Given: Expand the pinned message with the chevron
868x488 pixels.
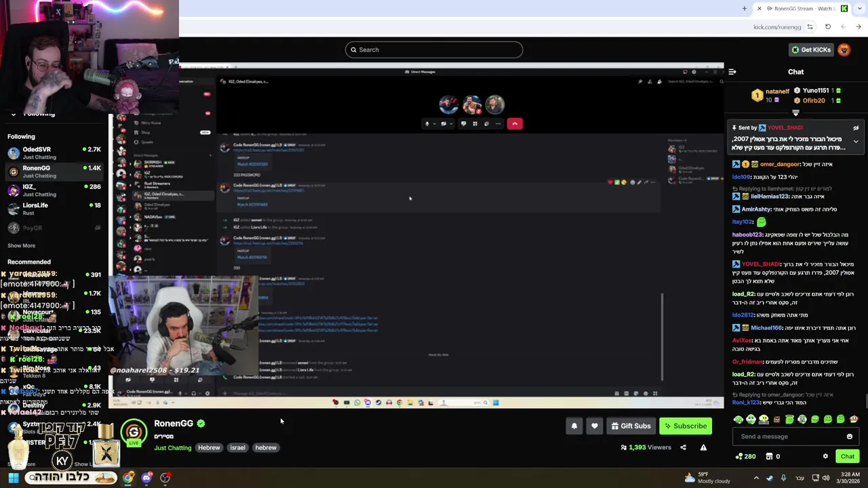Looking at the screenshot, I should (x=856, y=142).
